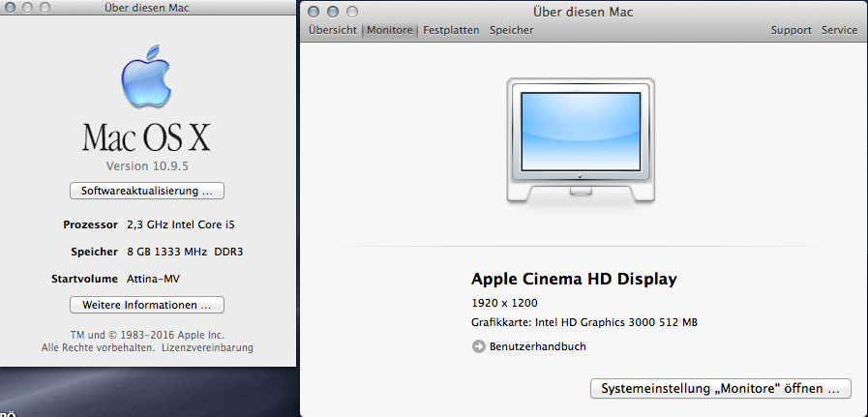Switch to the Festplatten tab
This screenshot has width=868, height=417.
click(451, 30)
